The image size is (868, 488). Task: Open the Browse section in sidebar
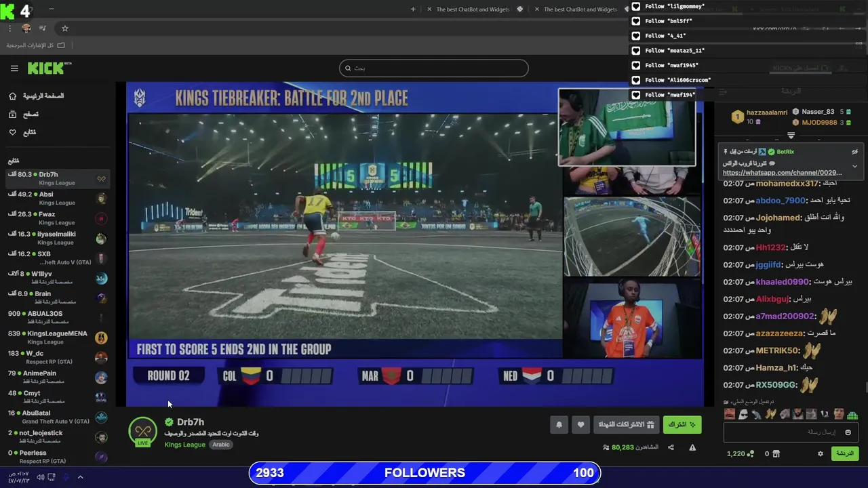pos(24,115)
